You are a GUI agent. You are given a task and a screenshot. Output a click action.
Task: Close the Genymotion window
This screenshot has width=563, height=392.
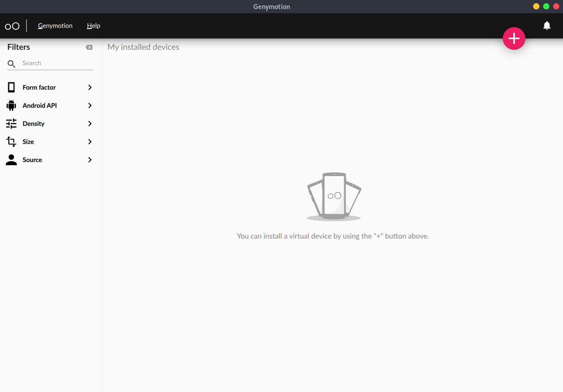556,6
